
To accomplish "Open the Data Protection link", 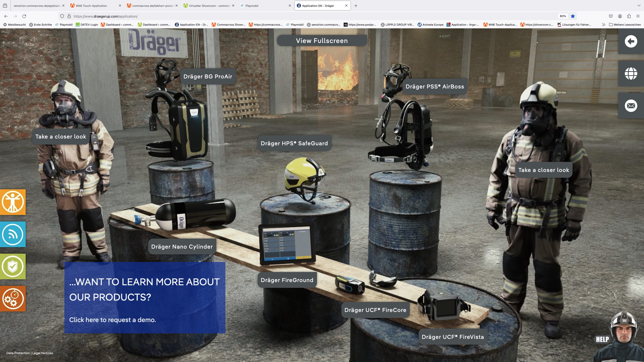I will click(18, 353).
